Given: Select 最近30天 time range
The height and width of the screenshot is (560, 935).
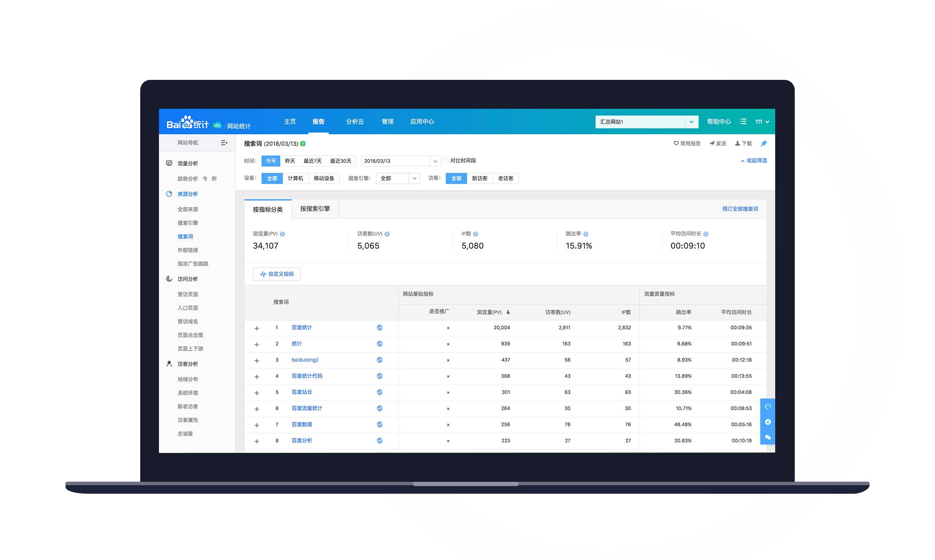Looking at the screenshot, I should click(341, 161).
